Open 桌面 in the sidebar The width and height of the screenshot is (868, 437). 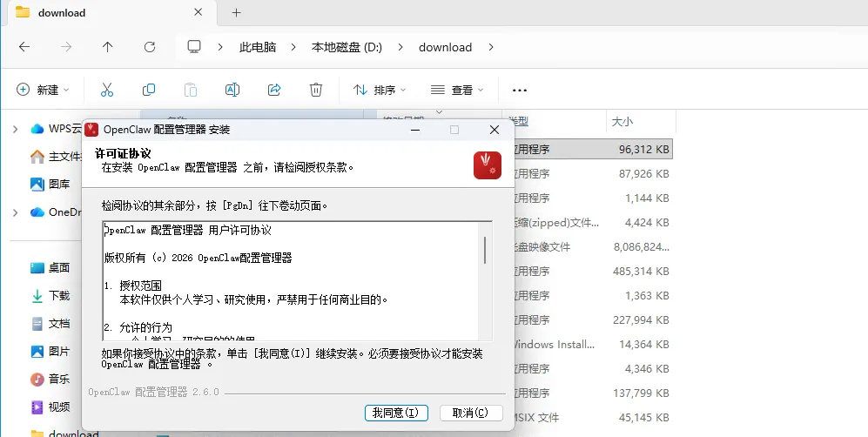pos(50,268)
